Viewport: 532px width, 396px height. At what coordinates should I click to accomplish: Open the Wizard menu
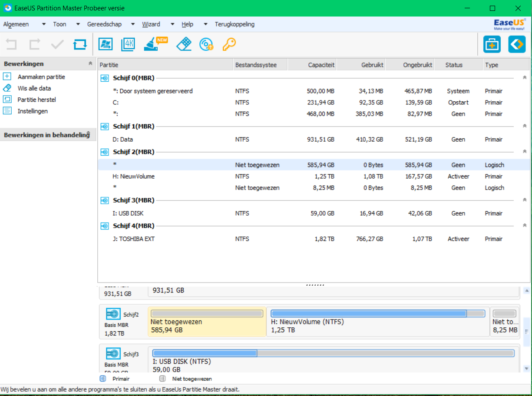151,24
